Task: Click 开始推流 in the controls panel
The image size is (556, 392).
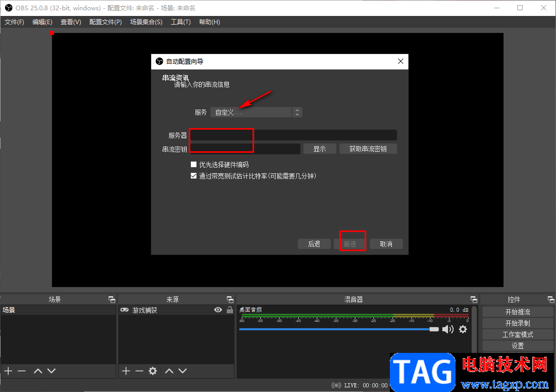Action: [x=517, y=312]
